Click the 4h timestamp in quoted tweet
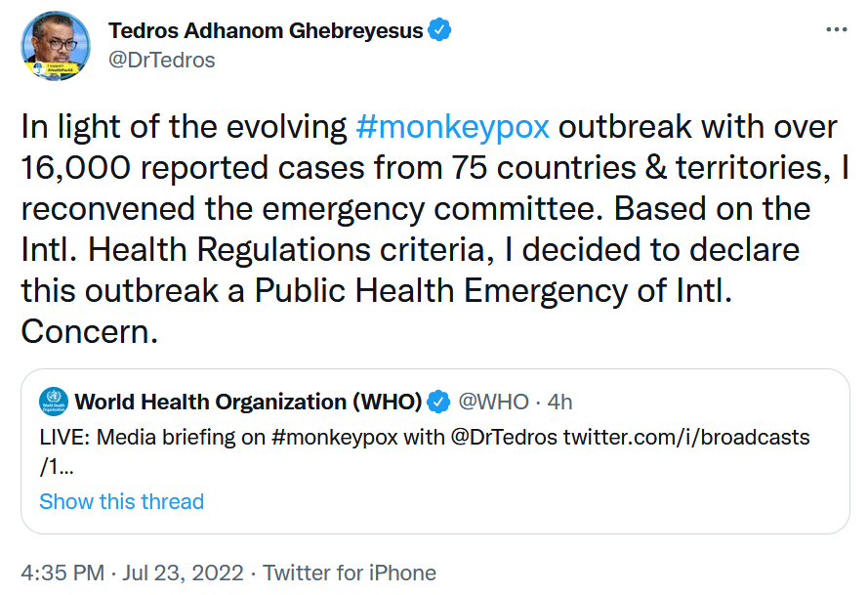 tap(559, 402)
